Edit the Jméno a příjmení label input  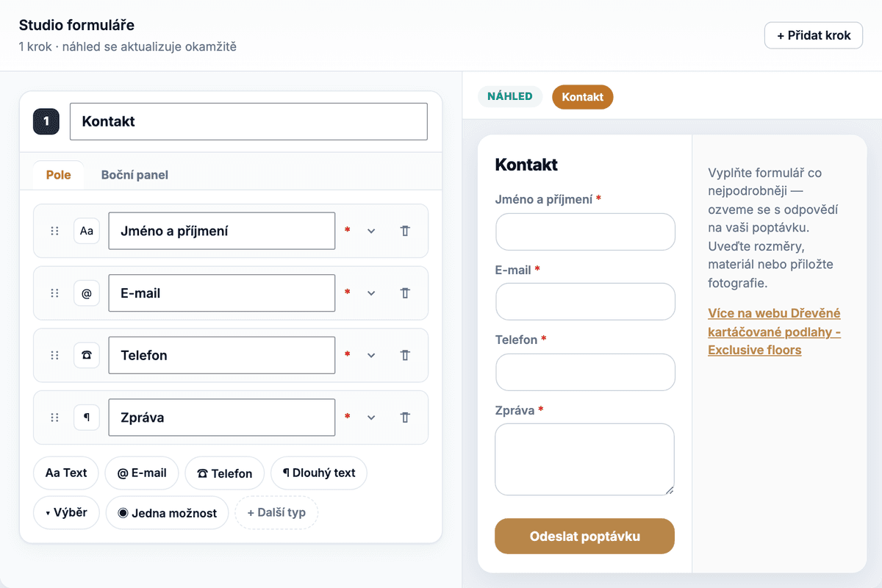pyautogui.click(x=221, y=231)
